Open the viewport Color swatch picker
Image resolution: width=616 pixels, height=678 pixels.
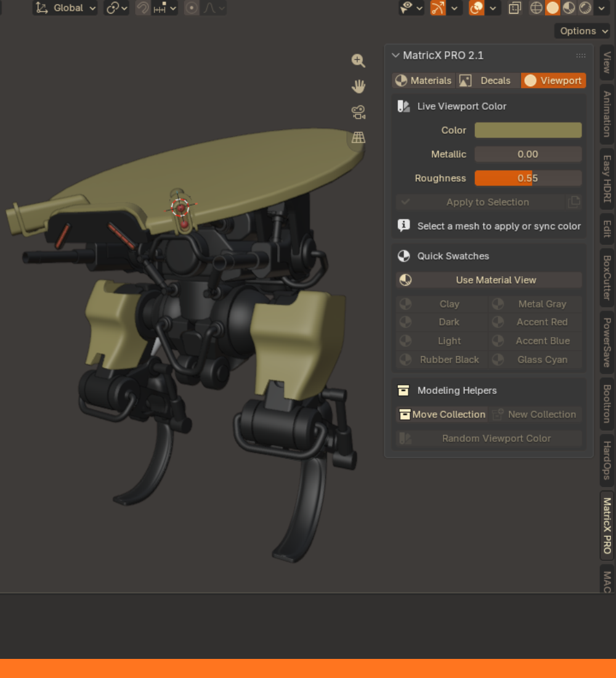[x=528, y=130]
